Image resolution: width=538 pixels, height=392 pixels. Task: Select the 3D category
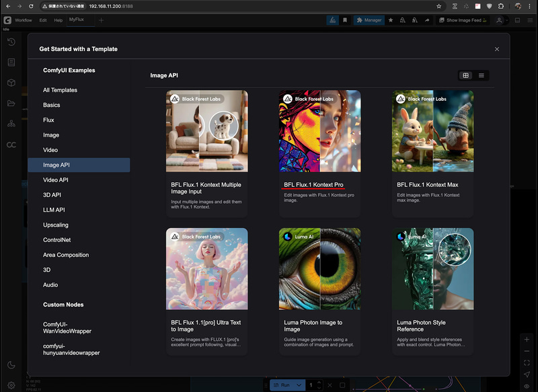[79, 270]
